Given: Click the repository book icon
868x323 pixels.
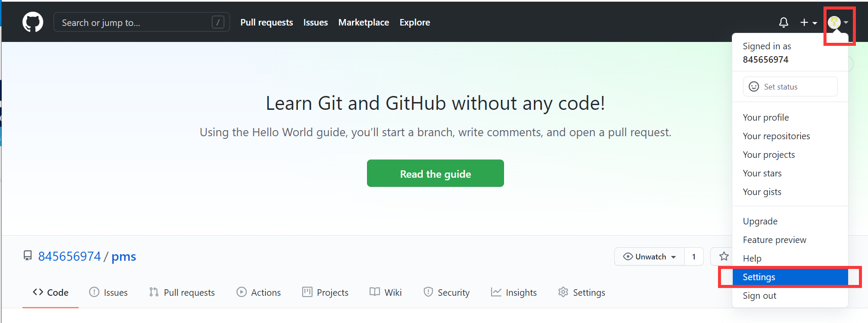Looking at the screenshot, I should (x=28, y=256).
